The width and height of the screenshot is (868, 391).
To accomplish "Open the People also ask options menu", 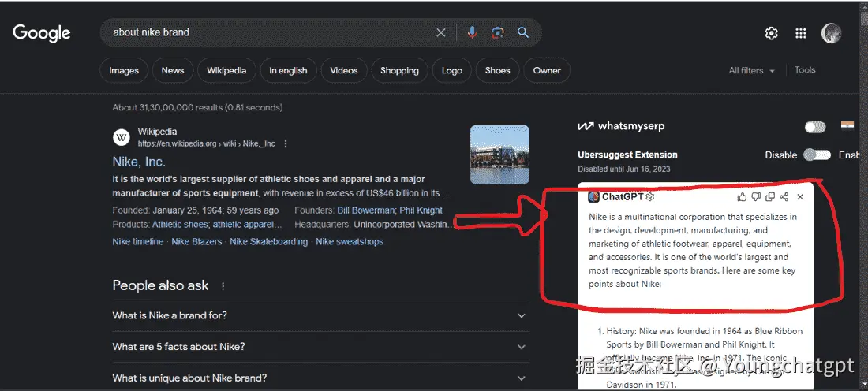I will point(223,286).
